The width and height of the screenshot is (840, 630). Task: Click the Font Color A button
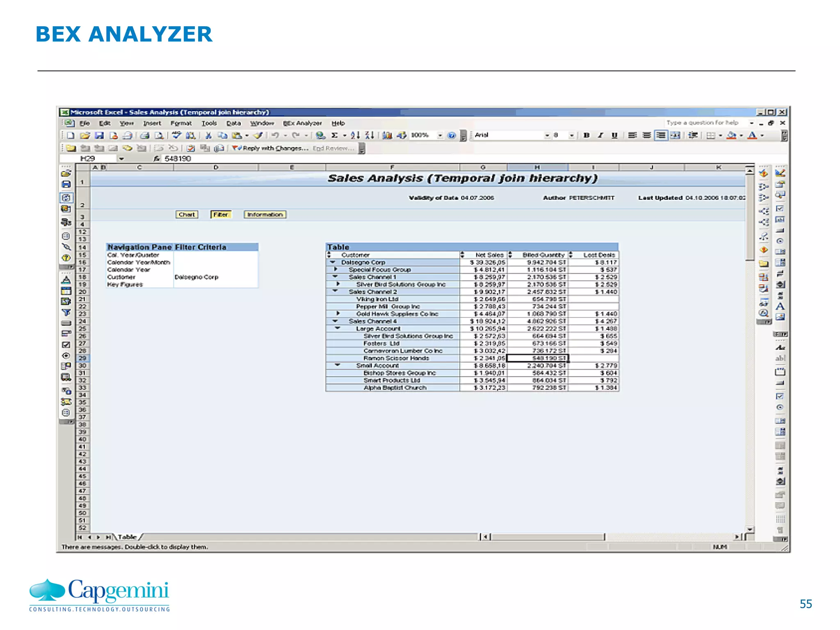752,135
